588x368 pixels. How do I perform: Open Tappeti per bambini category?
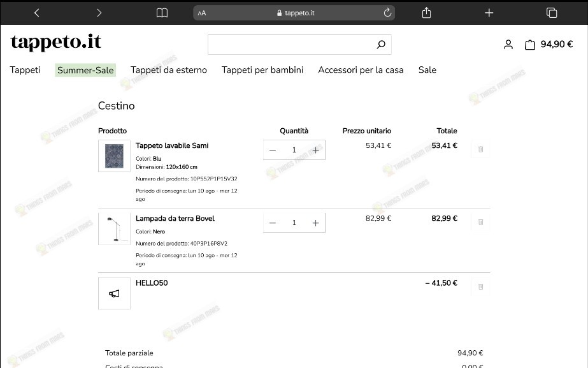[262, 70]
